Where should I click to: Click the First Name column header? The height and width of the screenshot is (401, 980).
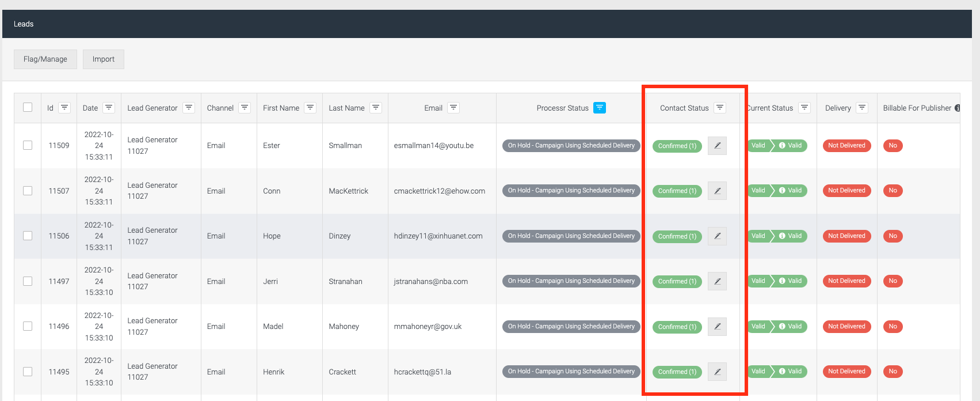(281, 108)
